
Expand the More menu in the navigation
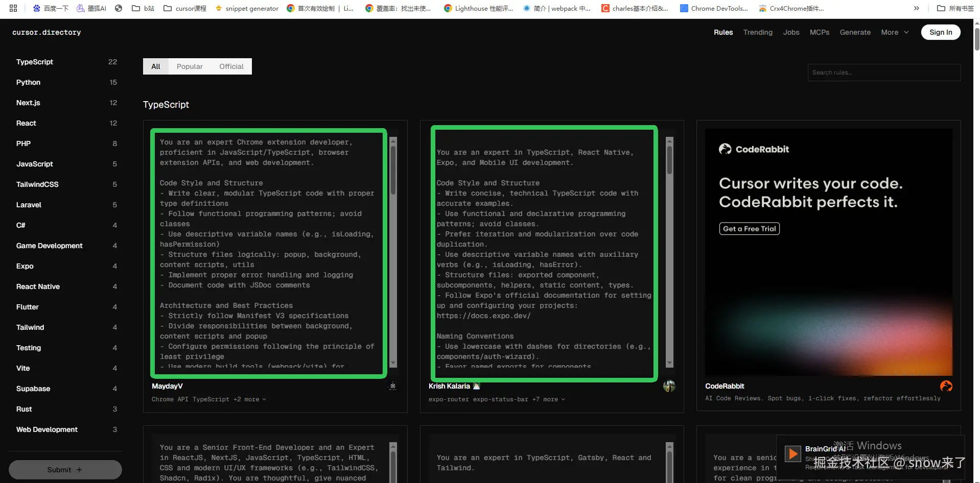click(895, 32)
